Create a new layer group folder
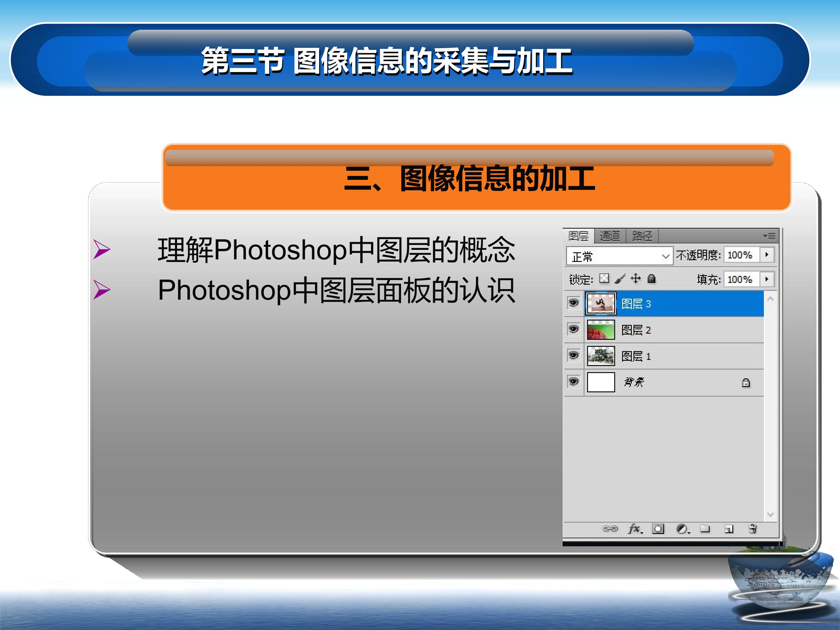 (705, 528)
